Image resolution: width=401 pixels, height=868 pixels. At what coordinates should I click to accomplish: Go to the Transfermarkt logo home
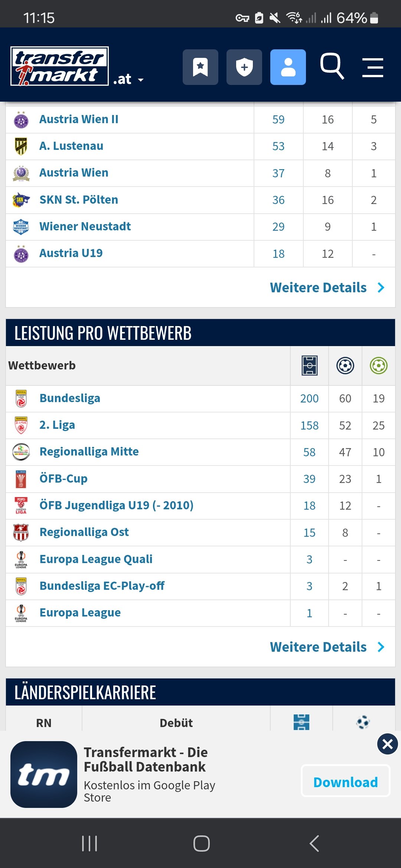pyautogui.click(x=60, y=66)
